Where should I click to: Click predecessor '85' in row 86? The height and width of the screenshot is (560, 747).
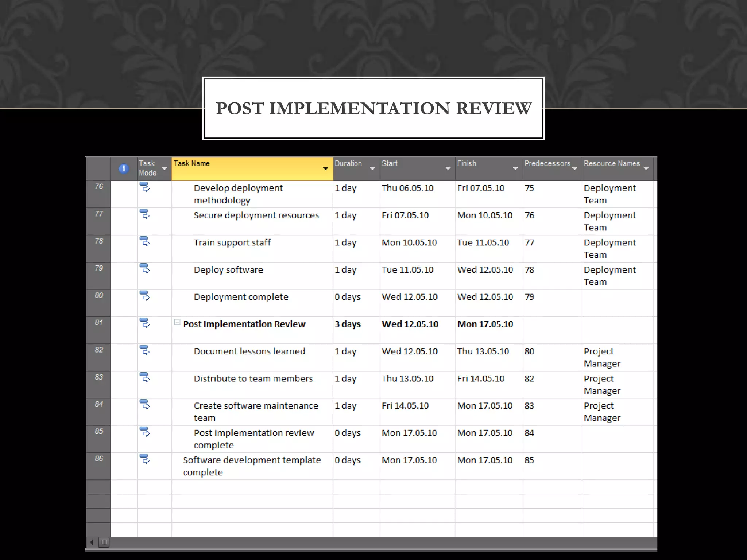[529, 460]
